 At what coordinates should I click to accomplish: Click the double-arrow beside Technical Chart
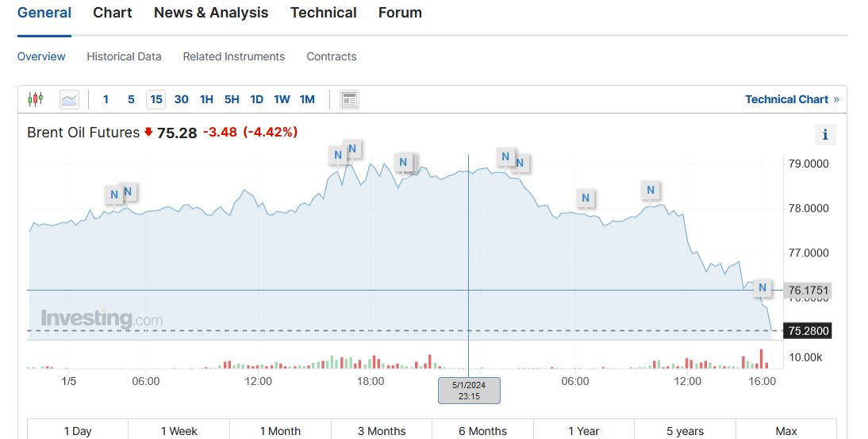point(836,99)
